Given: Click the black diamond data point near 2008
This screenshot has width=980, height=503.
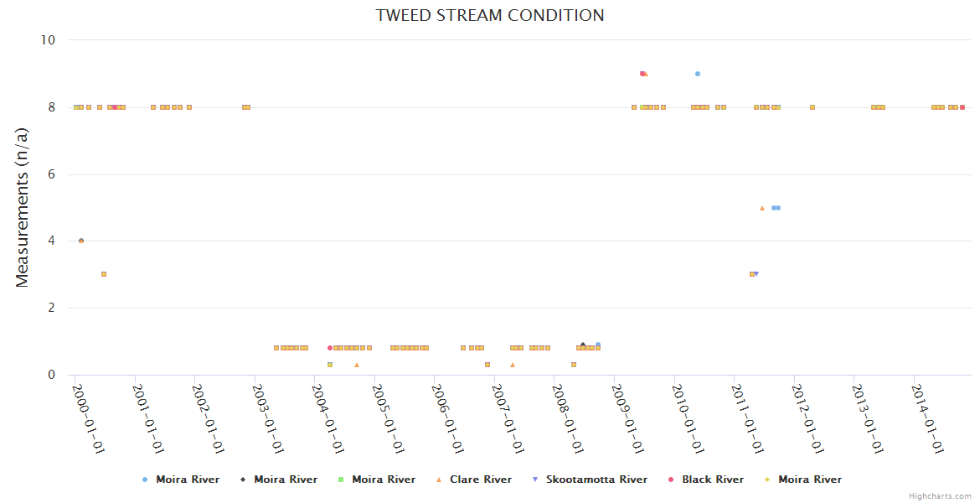Looking at the screenshot, I should (x=583, y=345).
